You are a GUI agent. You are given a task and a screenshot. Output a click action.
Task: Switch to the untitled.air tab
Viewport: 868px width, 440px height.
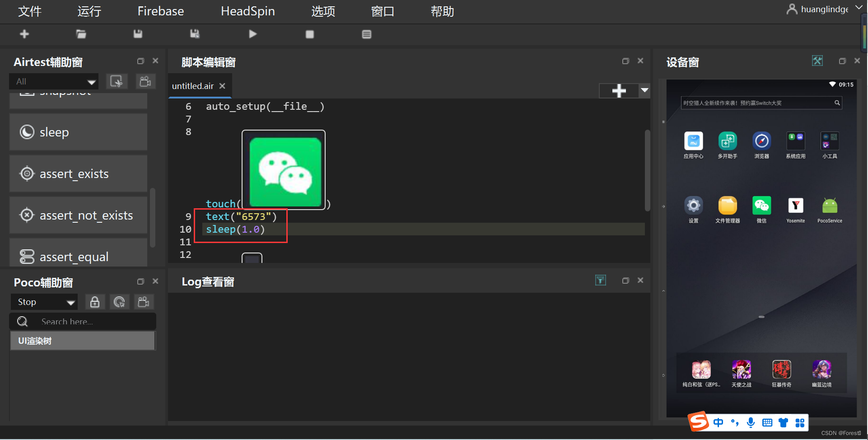(x=193, y=86)
